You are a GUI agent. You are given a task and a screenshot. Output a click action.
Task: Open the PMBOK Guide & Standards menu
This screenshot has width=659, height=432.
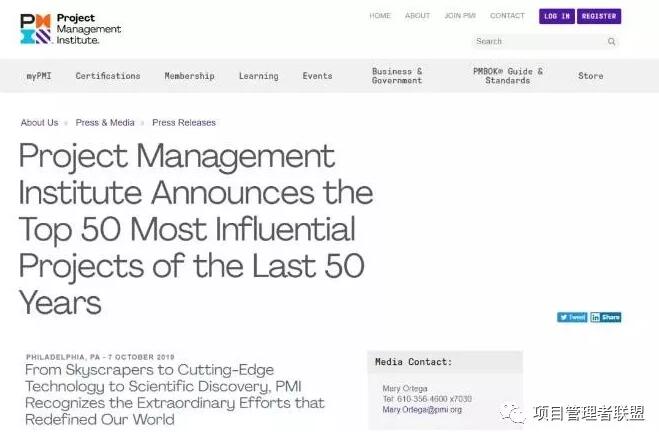coord(508,76)
